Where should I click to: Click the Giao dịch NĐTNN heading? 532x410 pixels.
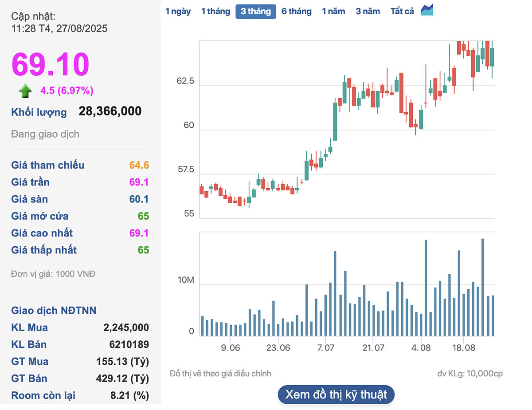pyautogui.click(x=54, y=311)
